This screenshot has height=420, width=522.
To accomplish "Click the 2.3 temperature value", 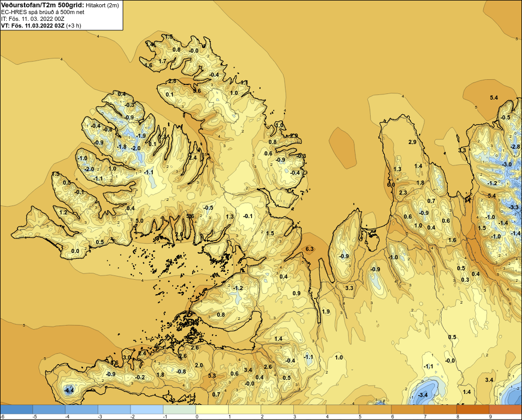I will 403,193.
